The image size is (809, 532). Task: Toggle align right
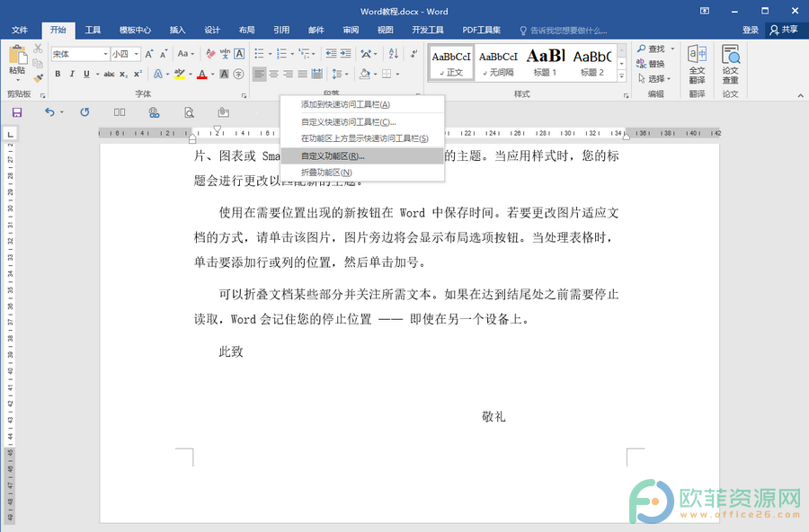click(289, 75)
